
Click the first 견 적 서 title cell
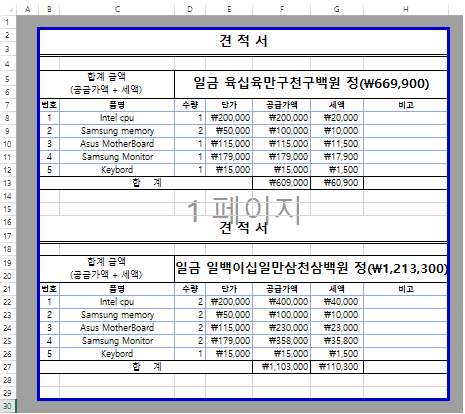coord(243,42)
